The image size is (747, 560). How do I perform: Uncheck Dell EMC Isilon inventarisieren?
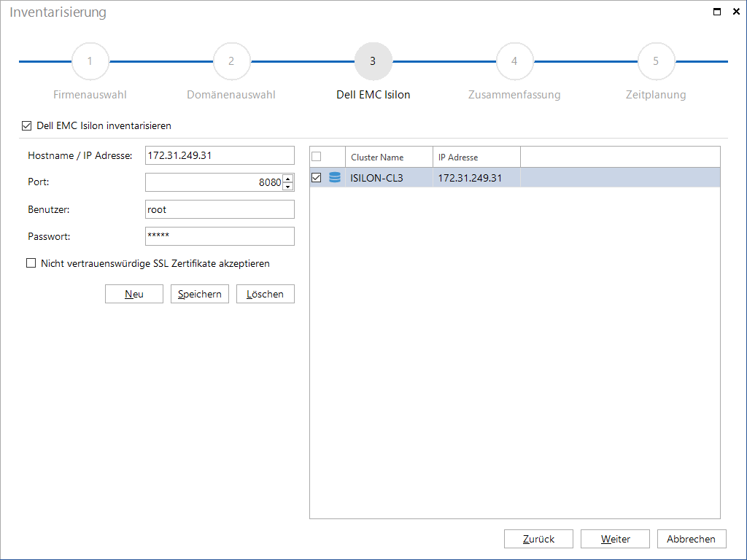click(x=27, y=125)
